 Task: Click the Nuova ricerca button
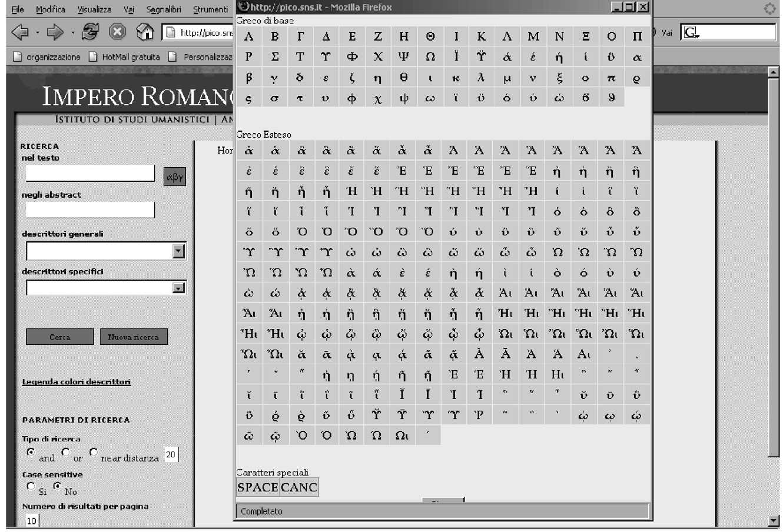tap(134, 337)
